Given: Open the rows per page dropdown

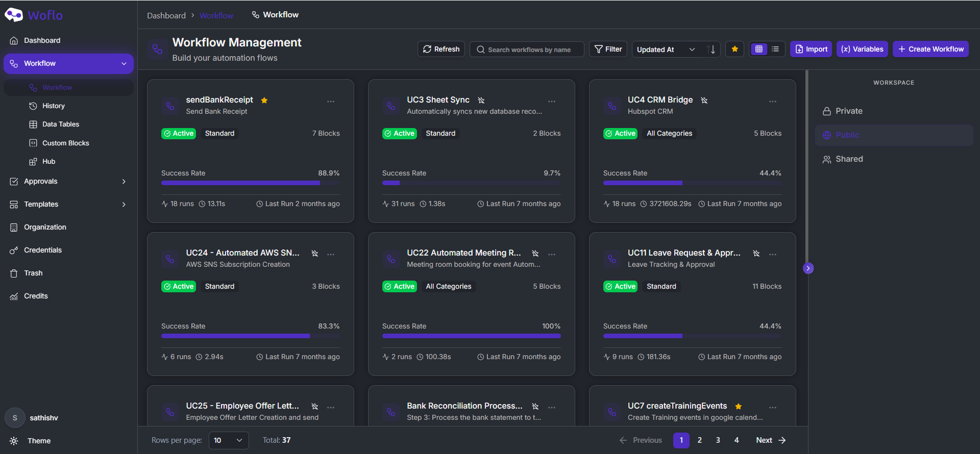Looking at the screenshot, I should pyautogui.click(x=229, y=440).
